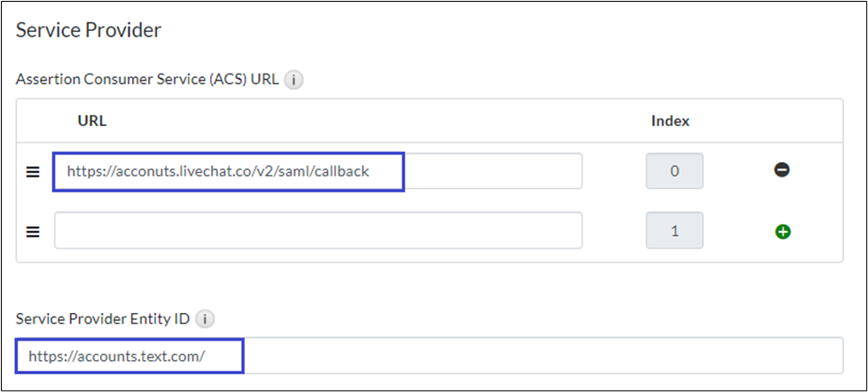The width and height of the screenshot is (868, 392).
Task: Click the empty second ACS URL input field
Action: point(317,231)
